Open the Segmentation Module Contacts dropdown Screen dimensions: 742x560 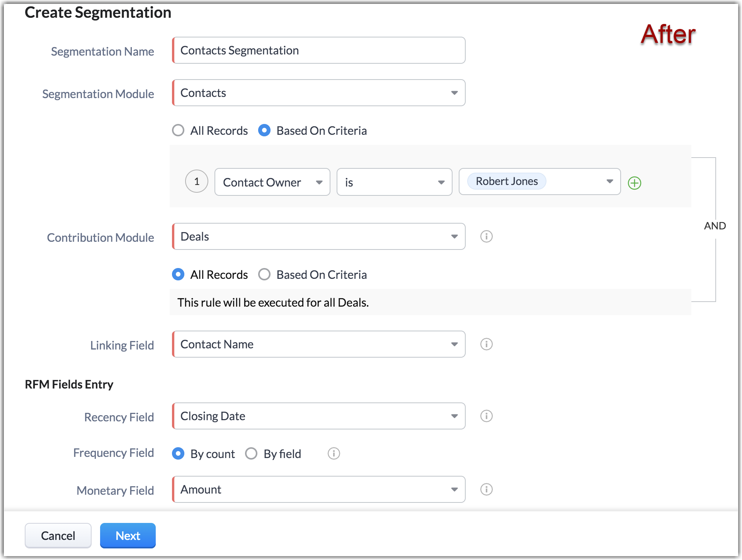click(x=319, y=93)
